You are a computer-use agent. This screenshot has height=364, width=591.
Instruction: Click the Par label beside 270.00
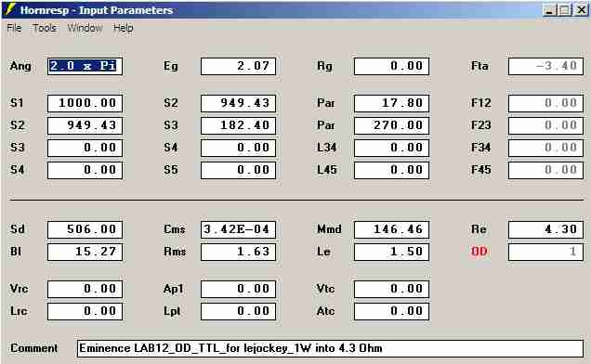326,125
